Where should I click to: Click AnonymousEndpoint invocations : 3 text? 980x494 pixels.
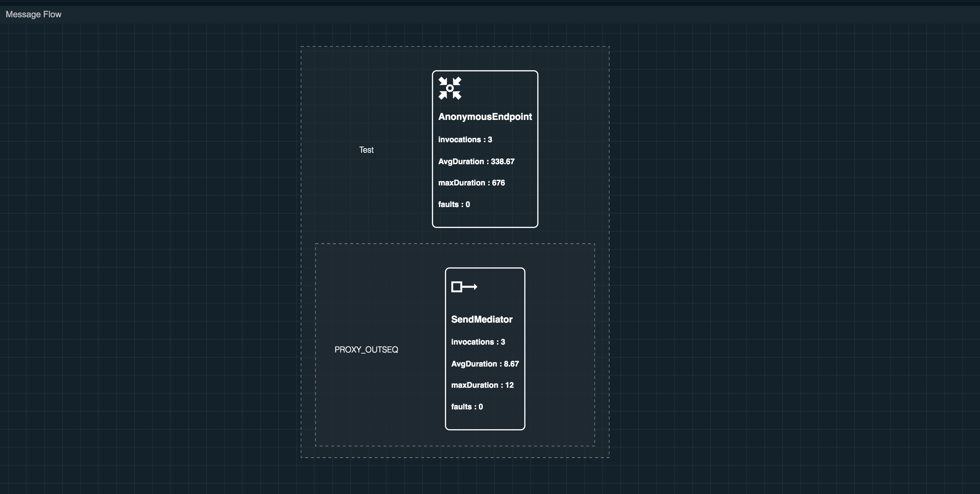465,140
